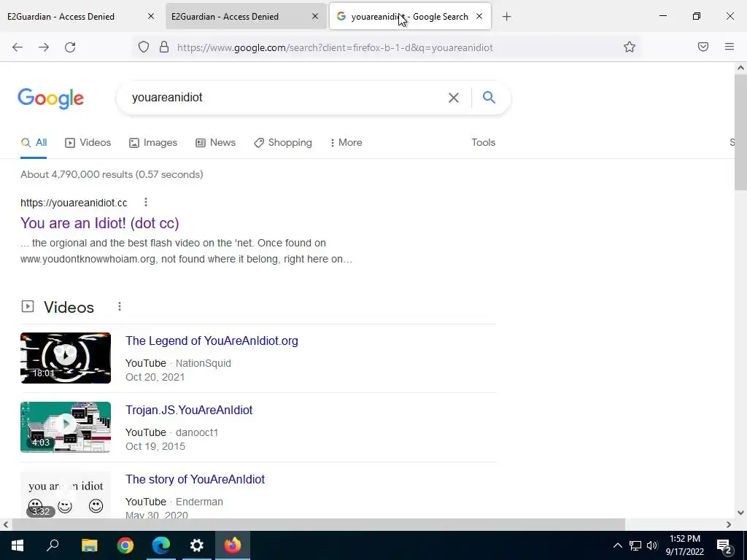Screen dimensions: 747x560
Task: Open the Firefox application menu
Action: tap(729, 47)
